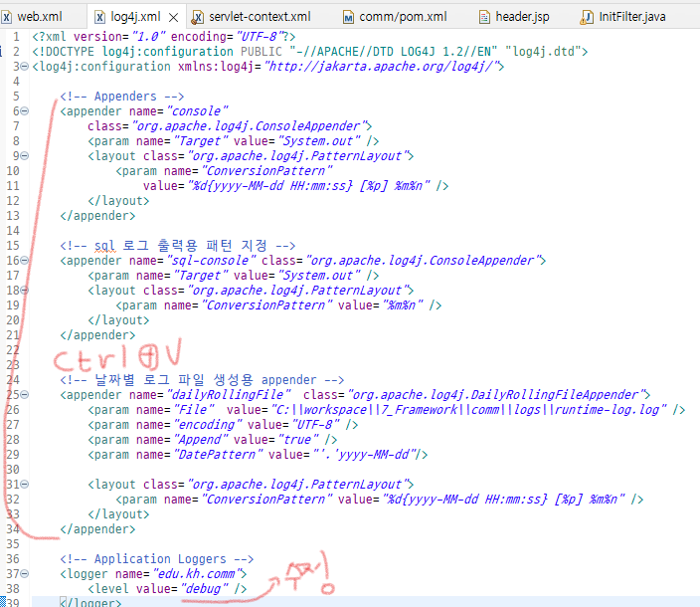
Task: Collapse the sql-console appender at line 16
Action: tap(25, 261)
